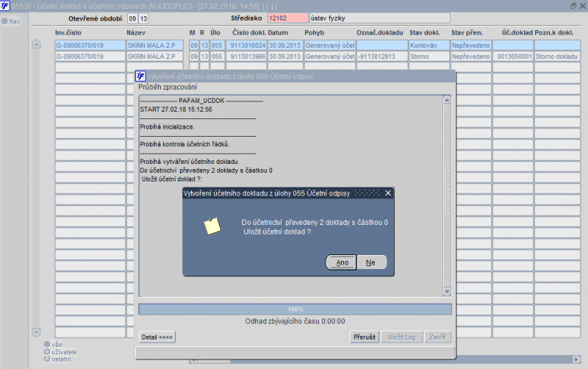
Task: Select the vše radio button
Action: point(47,344)
